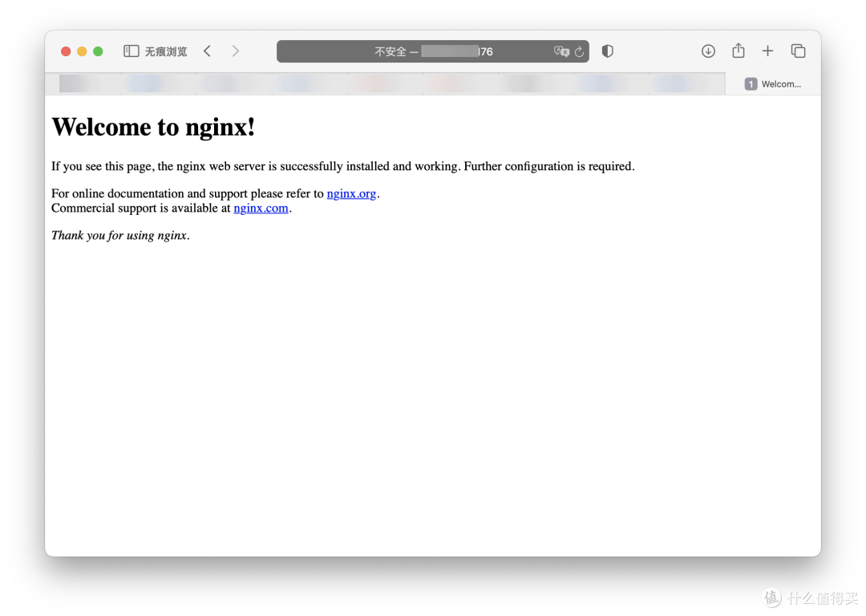Show the tab overview icon
Viewport: 866px width, 616px height.
tap(798, 51)
